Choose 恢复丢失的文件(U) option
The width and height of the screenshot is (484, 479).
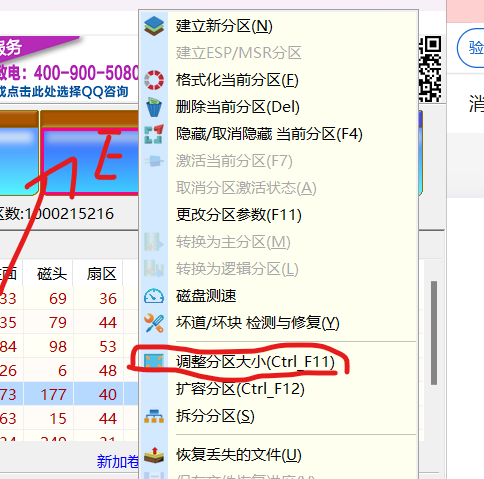(x=239, y=455)
